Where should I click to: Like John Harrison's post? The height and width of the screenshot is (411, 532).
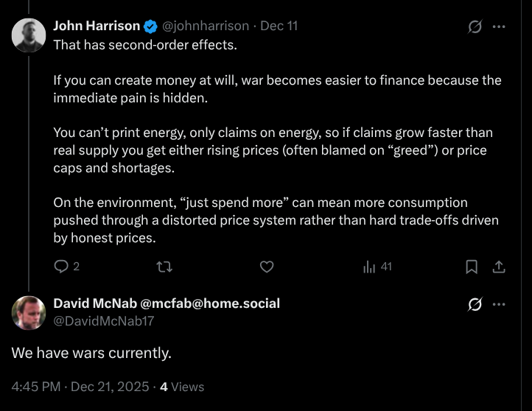tap(267, 267)
